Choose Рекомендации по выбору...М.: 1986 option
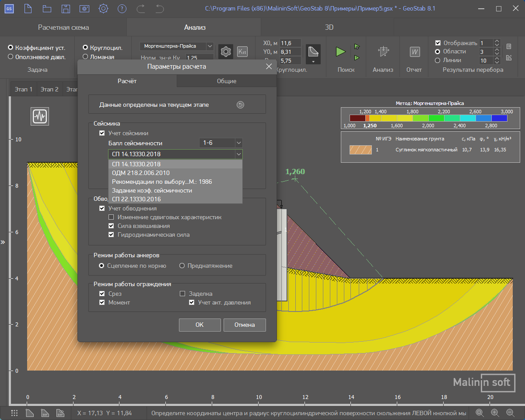525x420 pixels. [x=175, y=182]
